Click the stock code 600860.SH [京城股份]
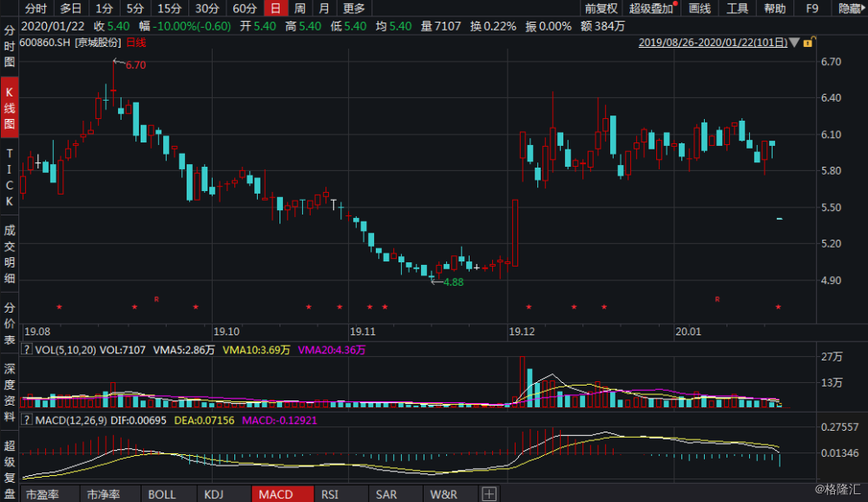 (70, 43)
